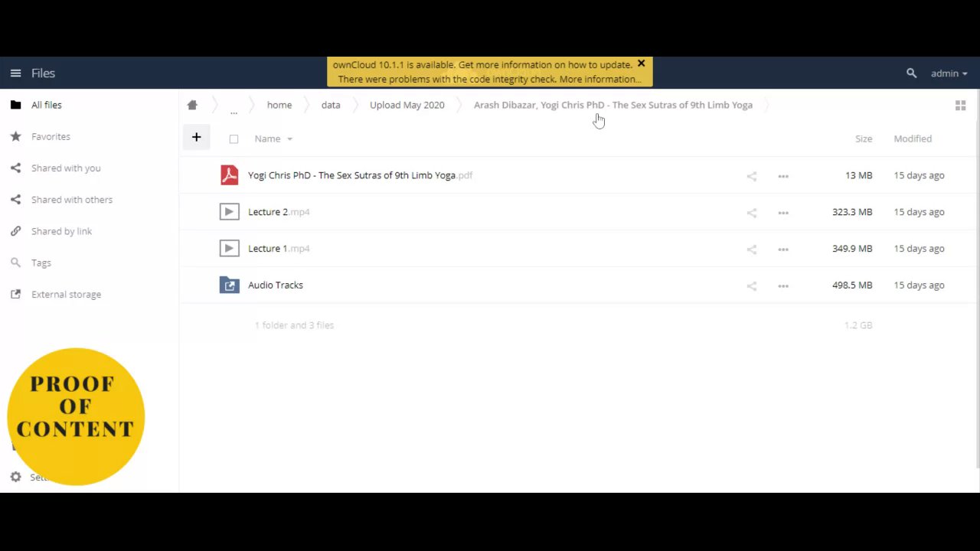Viewport: 980px width, 551px height.
Task: Click the 349.9 MB size value
Action: (x=852, y=249)
